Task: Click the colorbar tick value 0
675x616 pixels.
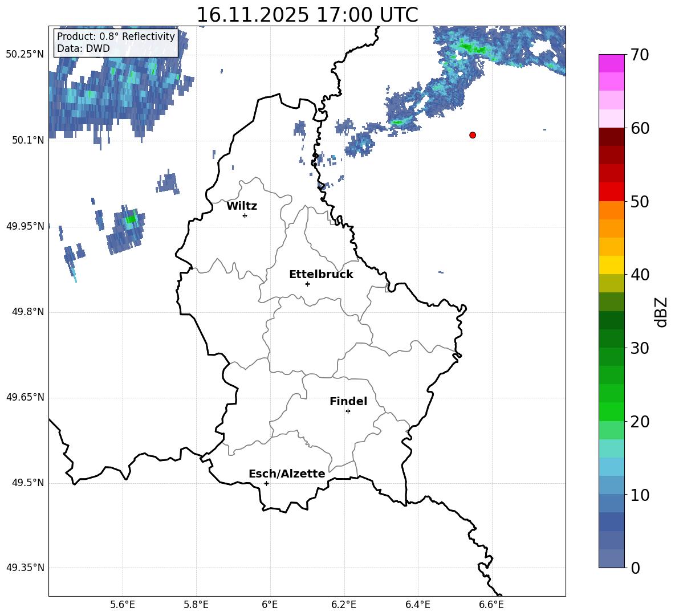Action: point(636,568)
